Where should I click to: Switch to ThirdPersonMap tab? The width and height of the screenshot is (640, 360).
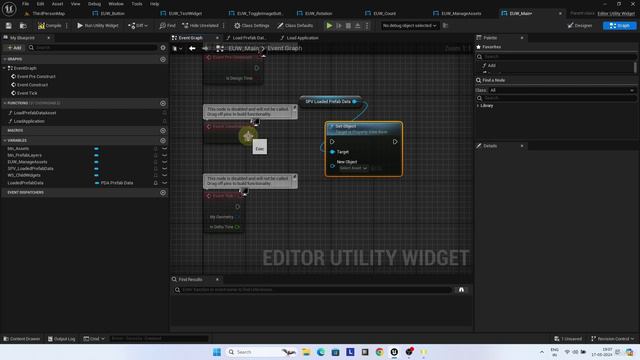[49, 13]
